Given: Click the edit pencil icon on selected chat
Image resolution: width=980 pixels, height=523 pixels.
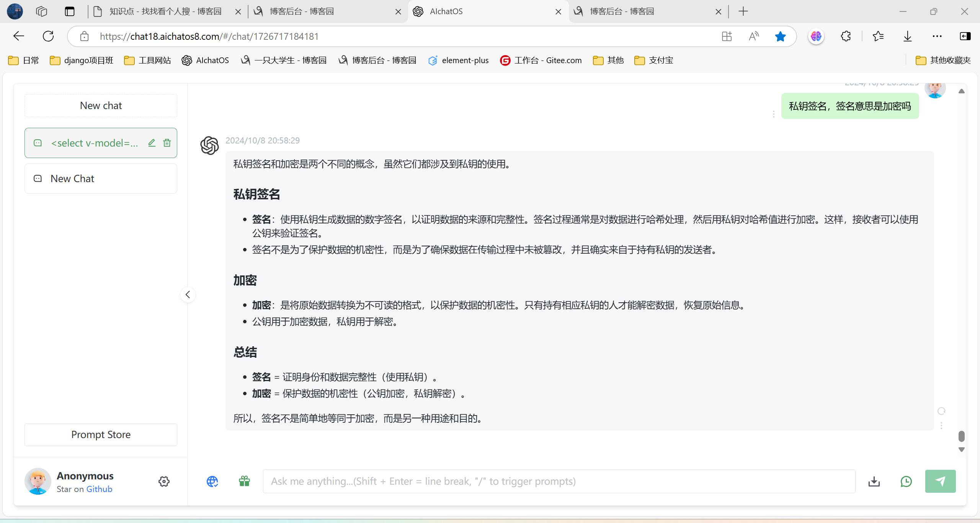Looking at the screenshot, I should (x=152, y=143).
